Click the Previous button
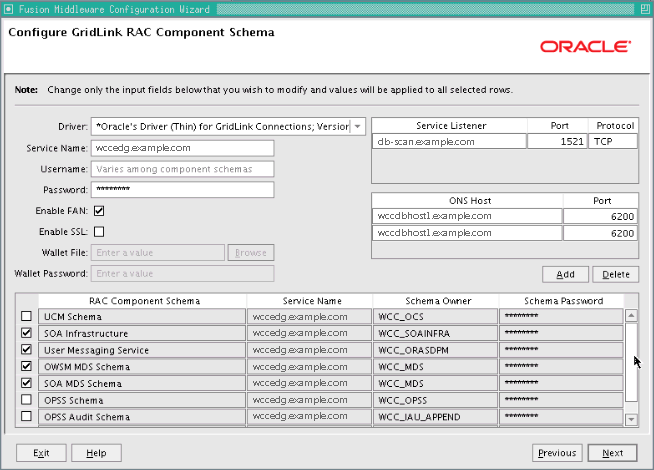This screenshot has width=654, height=470. (x=557, y=453)
